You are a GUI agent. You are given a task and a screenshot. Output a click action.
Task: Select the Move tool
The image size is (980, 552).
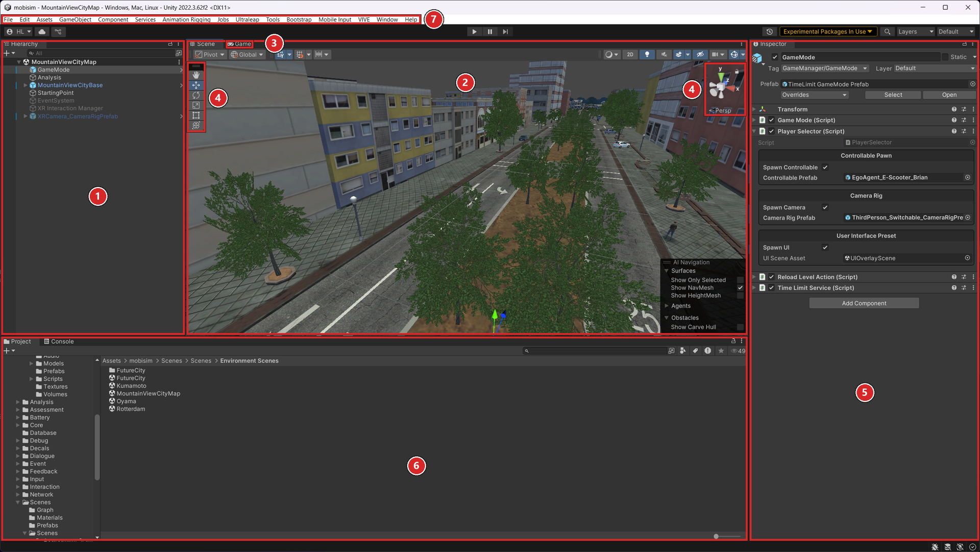pyautogui.click(x=196, y=85)
